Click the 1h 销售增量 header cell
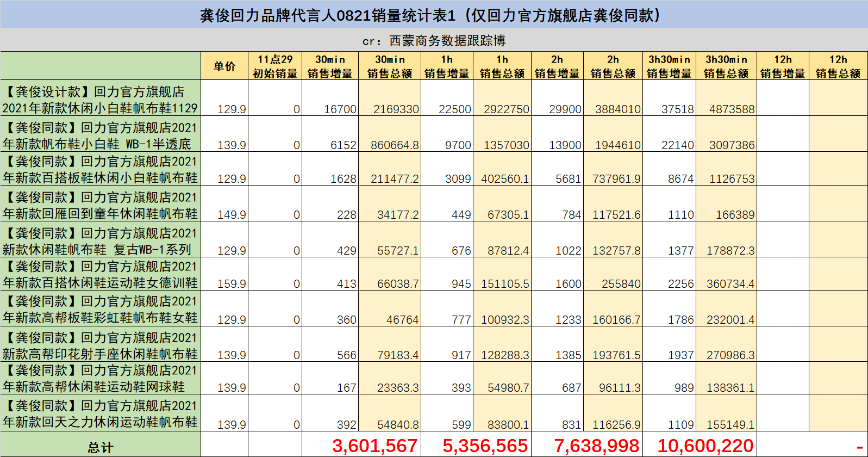 point(447,66)
